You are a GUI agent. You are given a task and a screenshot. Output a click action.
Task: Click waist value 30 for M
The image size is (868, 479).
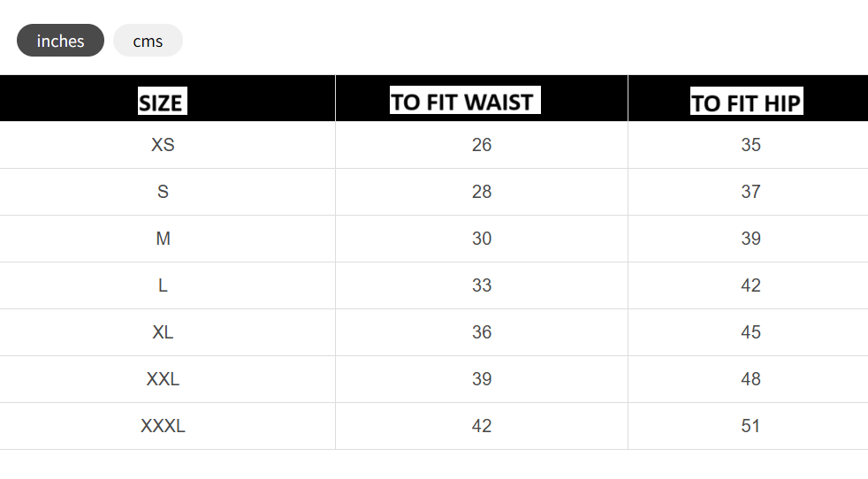482,239
